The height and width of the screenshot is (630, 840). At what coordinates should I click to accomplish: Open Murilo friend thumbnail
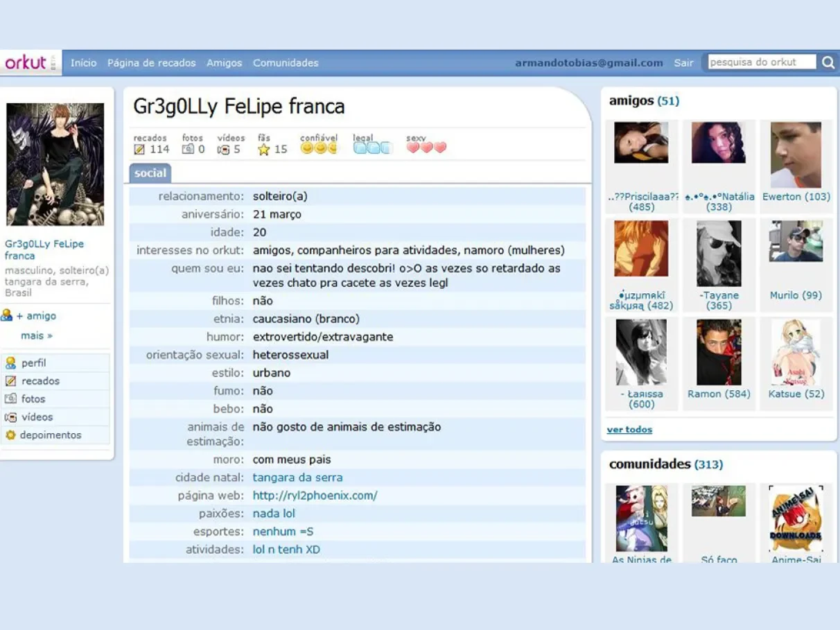pyautogui.click(x=796, y=241)
